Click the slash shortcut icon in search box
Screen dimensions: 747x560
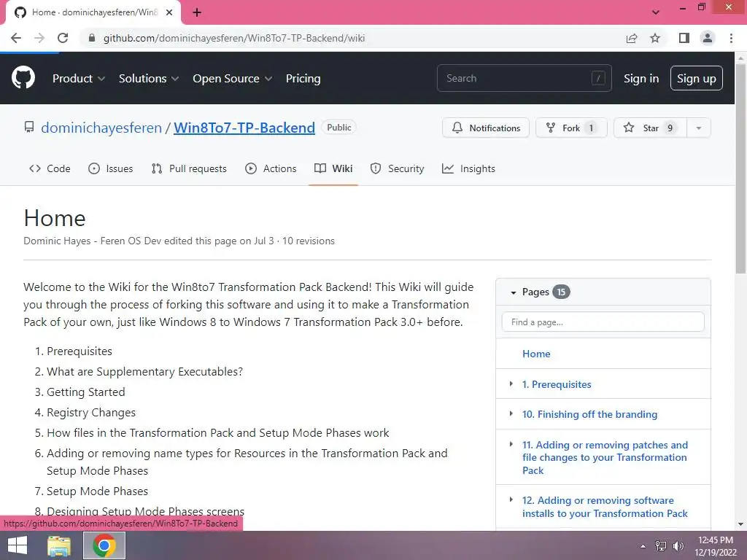click(598, 78)
